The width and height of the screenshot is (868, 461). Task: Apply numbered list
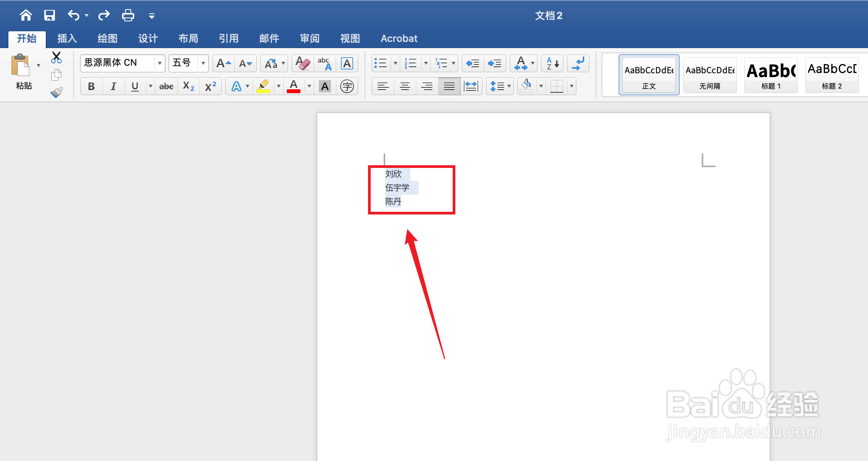411,63
